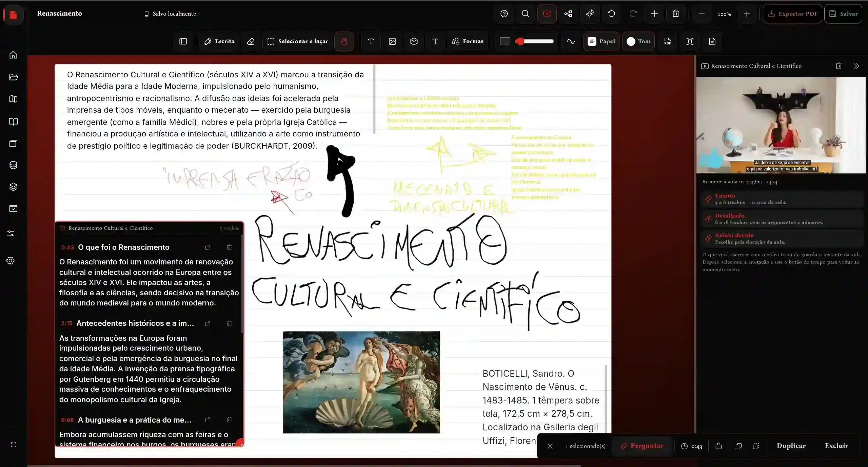Ask AI with Perguntar button
This screenshot has height=467, width=868.
click(642, 446)
